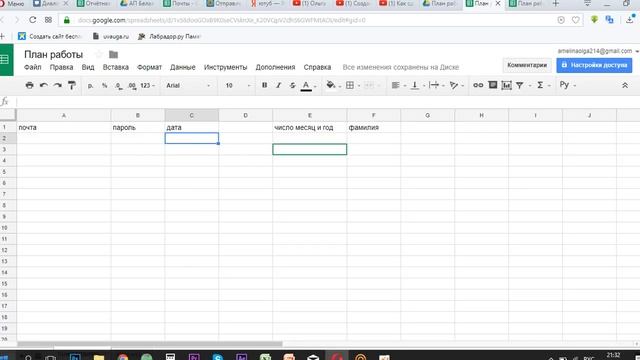Insert a comment from toolbar
The height and width of the screenshot is (360, 640).
[493, 85]
